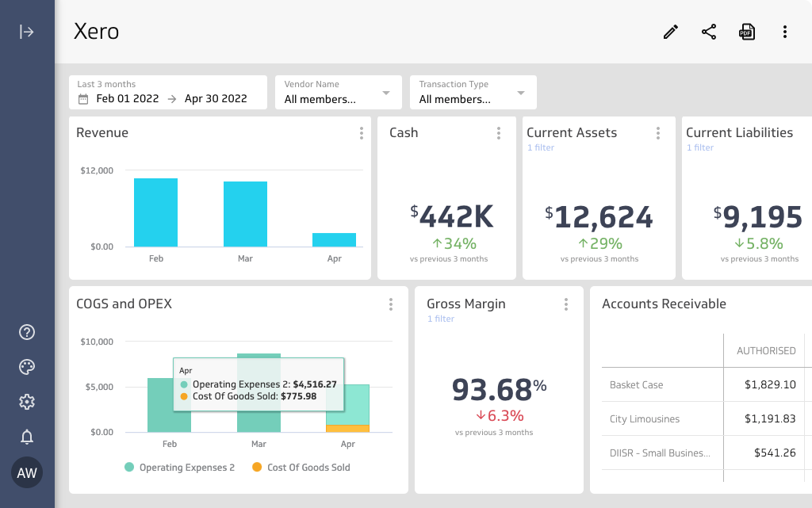
Task: Click the $1,191.83 amount cell
Action: [770, 419]
